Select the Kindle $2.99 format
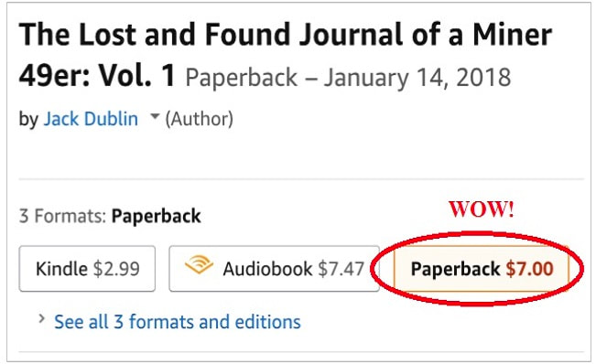 click(87, 269)
